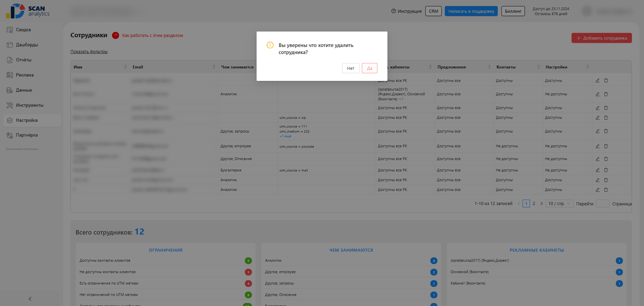The image size is (644, 306).
Task: Sort by кабинеты column arrows
Action: (430, 67)
